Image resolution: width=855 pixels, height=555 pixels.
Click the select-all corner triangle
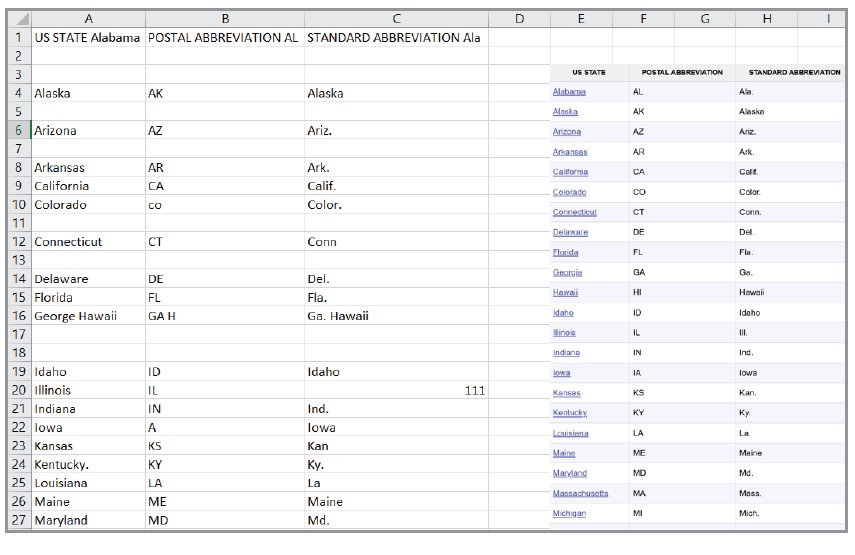(x=20, y=19)
